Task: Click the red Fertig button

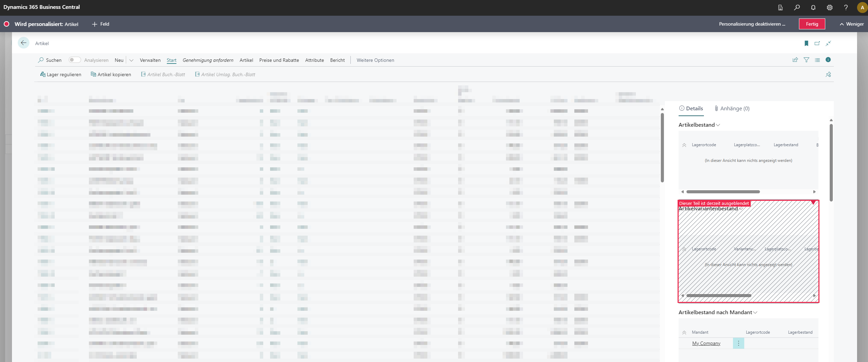Action: click(x=812, y=24)
